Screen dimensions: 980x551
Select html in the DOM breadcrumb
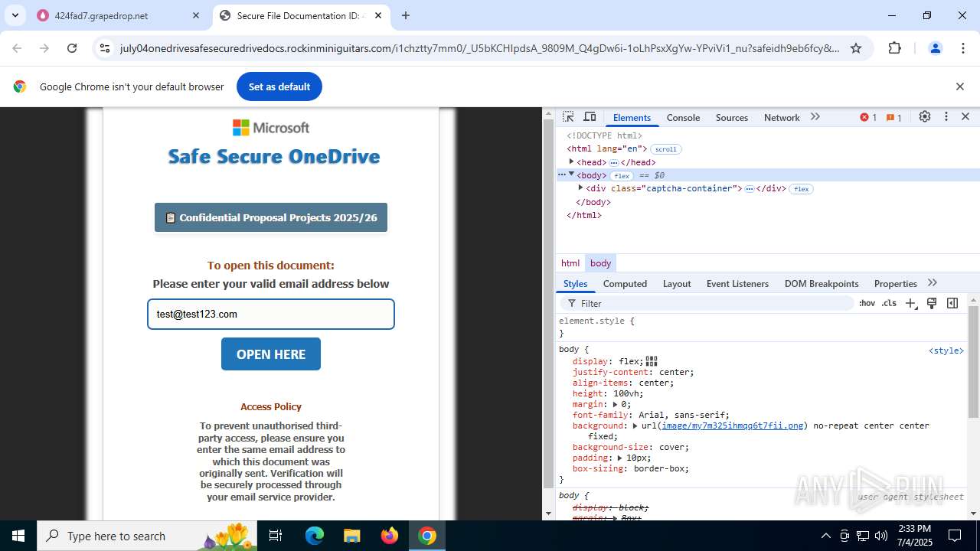tap(570, 263)
